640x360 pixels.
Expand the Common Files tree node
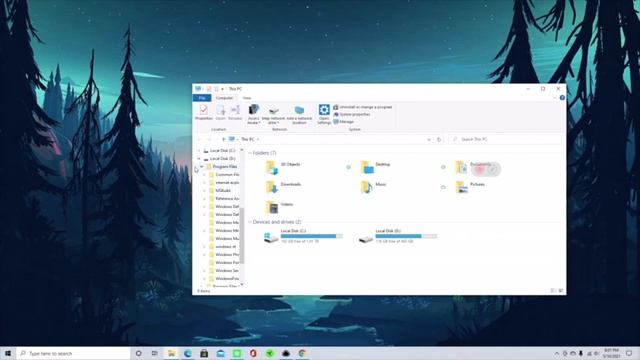coord(204,175)
